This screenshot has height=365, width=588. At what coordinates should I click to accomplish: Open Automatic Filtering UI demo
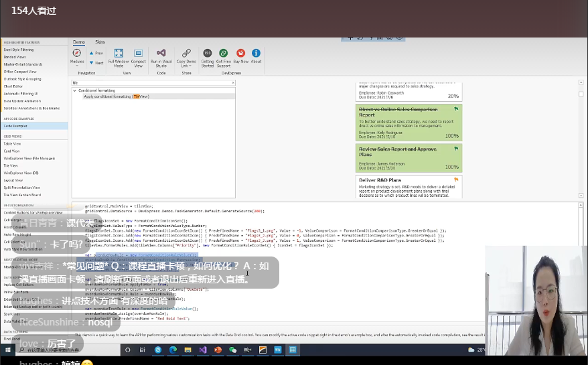[21, 94]
